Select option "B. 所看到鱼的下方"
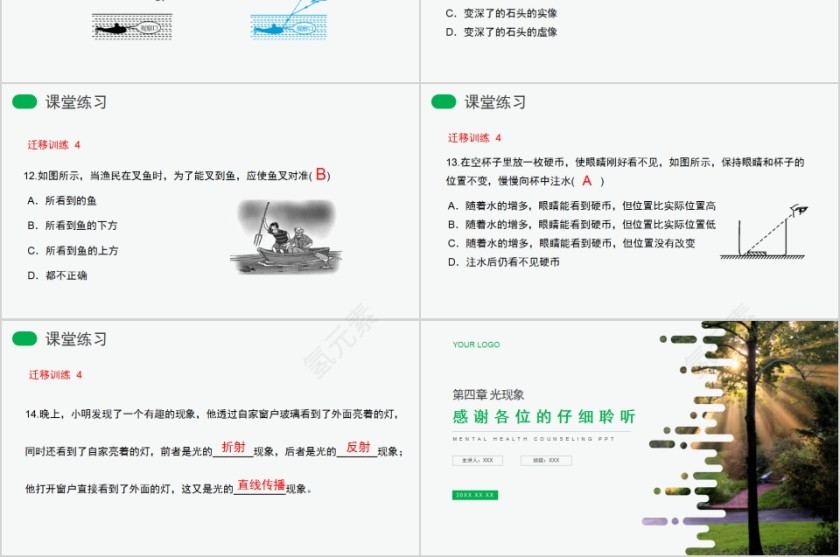This screenshot has width=840, height=557. 72,225
